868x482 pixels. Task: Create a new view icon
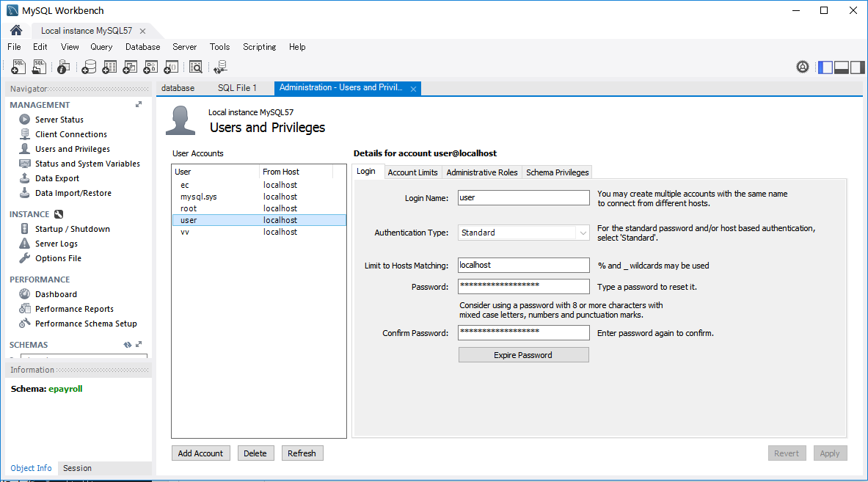(x=130, y=67)
